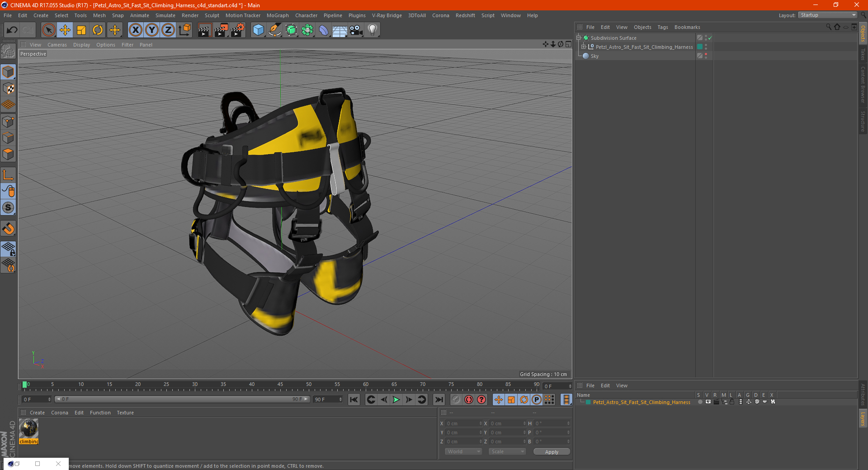This screenshot has height=470, width=868.
Task: Open the spline Pen tool
Action: click(275, 30)
